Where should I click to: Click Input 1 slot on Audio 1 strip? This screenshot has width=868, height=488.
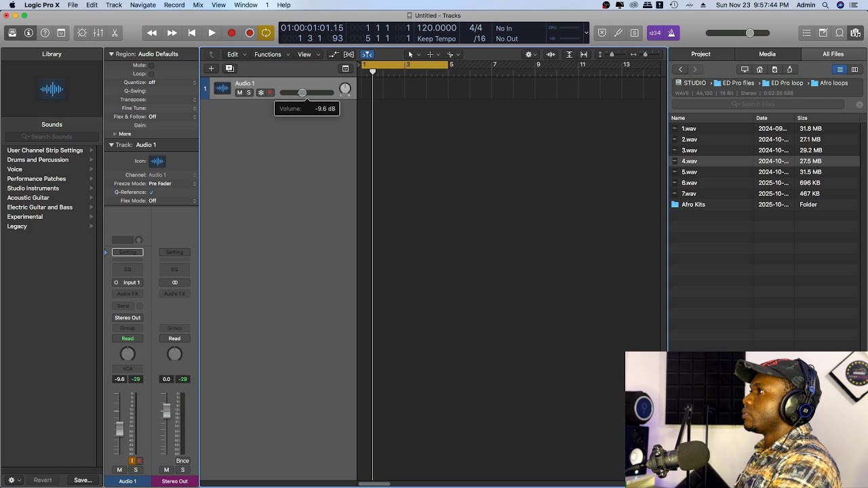pos(127,283)
